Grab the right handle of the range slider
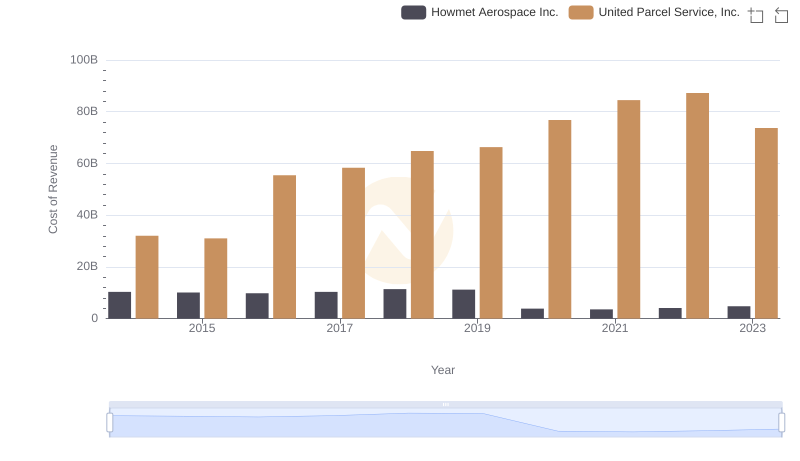Image resolution: width=800 pixels, height=461 pixels. pos(782,422)
